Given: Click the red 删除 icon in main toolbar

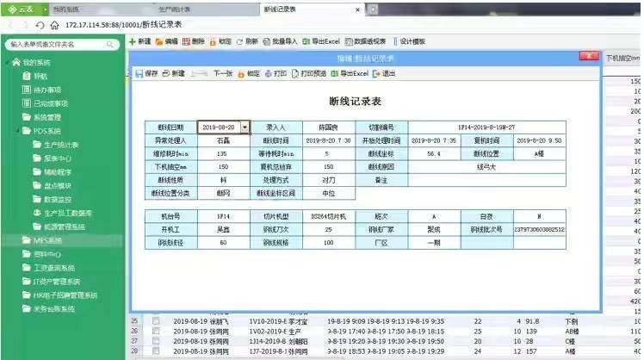Looking at the screenshot, I should [x=186, y=41].
